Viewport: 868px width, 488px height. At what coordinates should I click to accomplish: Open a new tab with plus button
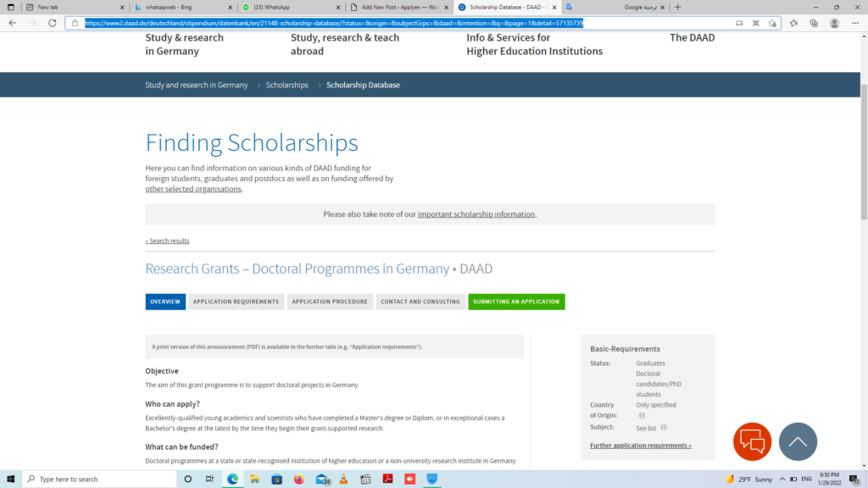coord(677,7)
